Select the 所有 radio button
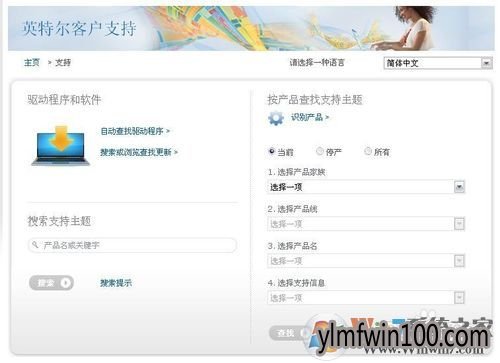This screenshot has height=363, width=500. 368,151
